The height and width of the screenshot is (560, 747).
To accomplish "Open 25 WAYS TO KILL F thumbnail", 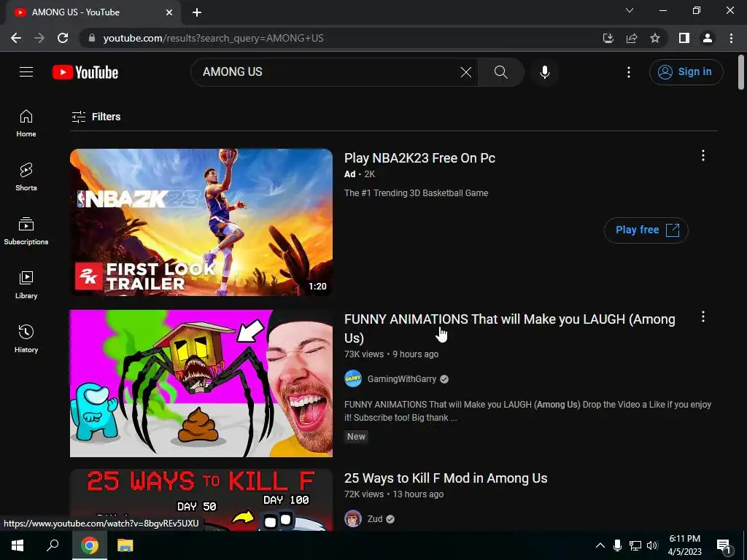I will (201, 500).
